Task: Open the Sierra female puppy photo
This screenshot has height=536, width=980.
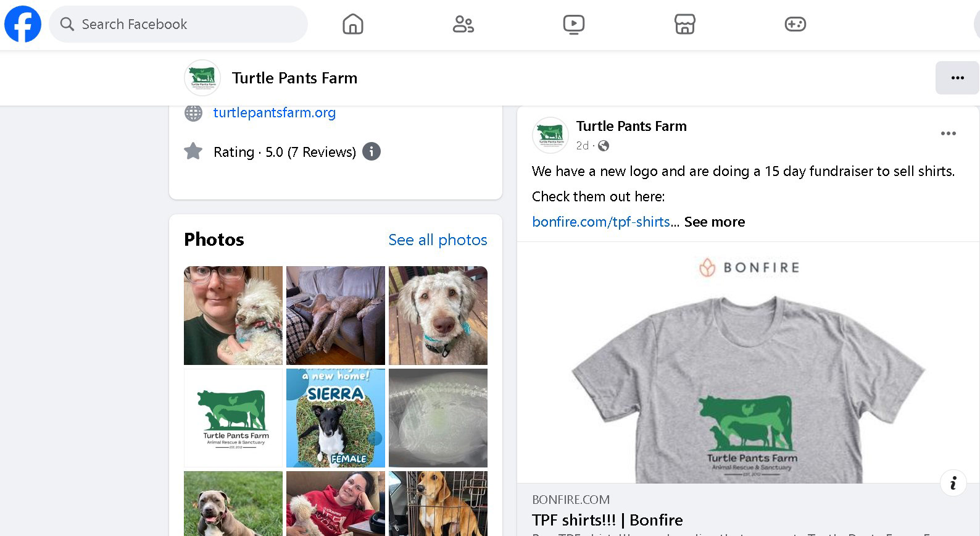Action: point(335,418)
